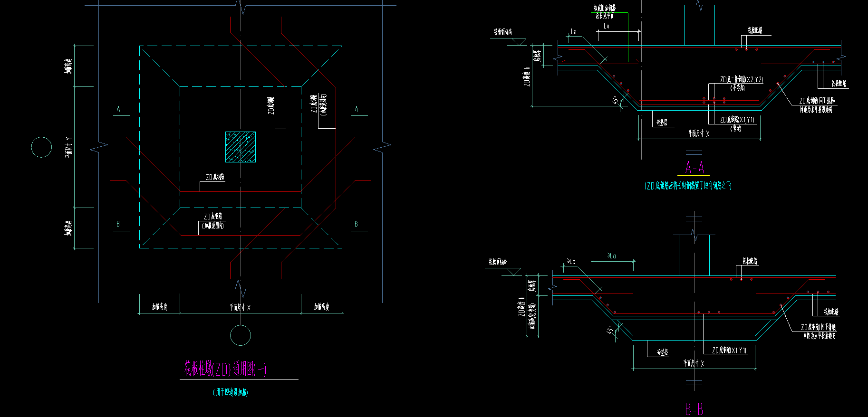Select 平面尺寸 X label in section A-A
Image resolution: width=868 pixels, height=417 pixels.
(x=699, y=133)
